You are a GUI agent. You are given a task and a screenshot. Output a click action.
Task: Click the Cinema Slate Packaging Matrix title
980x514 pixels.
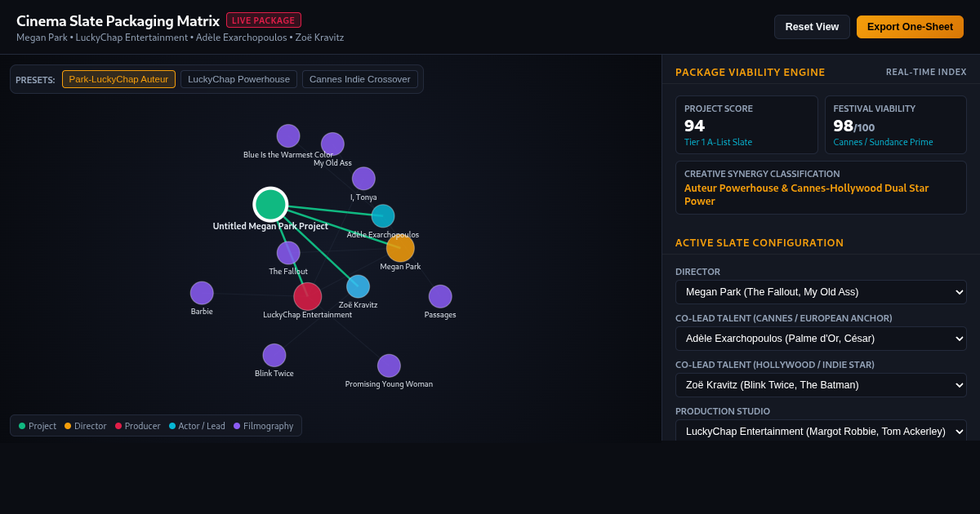(x=118, y=21)
